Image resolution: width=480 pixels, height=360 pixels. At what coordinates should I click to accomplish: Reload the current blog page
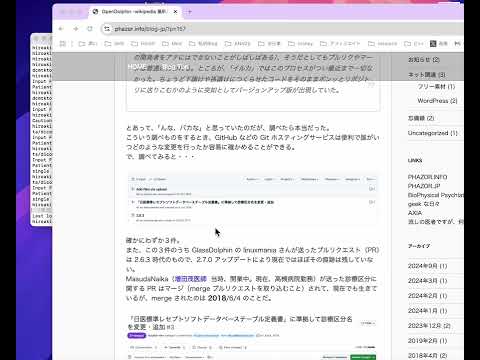[x=90, y=29]
